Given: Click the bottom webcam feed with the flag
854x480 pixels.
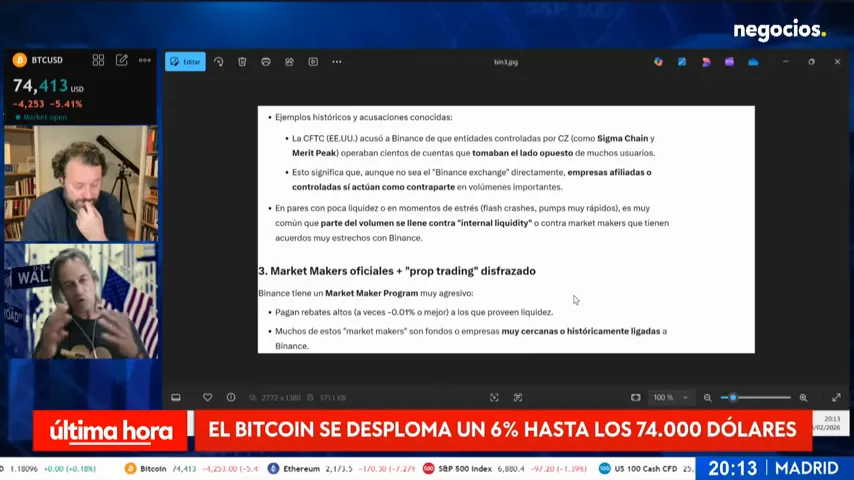Looking at the screenshot, I should pos(81,301).
